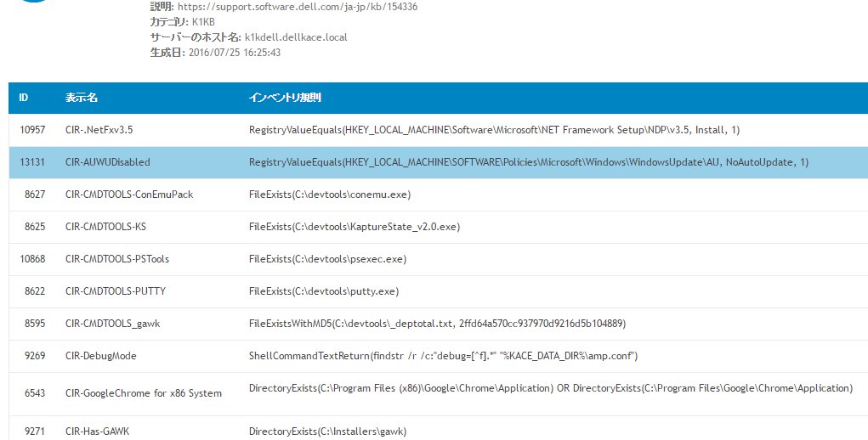Select ID 8625 cell
This screenshot has width=868, height=440.
click(35, 227)
